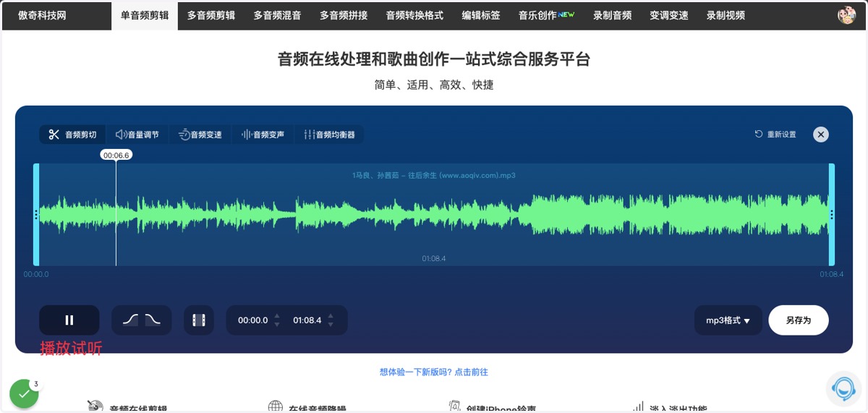Viewport: 868px width, 413px height.
Task: Click the green checkmark badge icon
Action: (x=24, y=393)
